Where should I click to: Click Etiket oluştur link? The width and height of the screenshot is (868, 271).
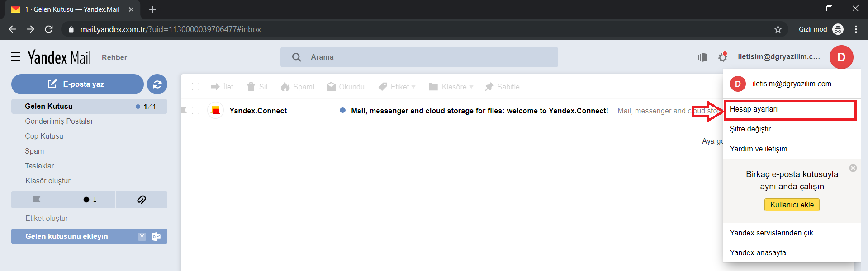[x=47, y=219]
